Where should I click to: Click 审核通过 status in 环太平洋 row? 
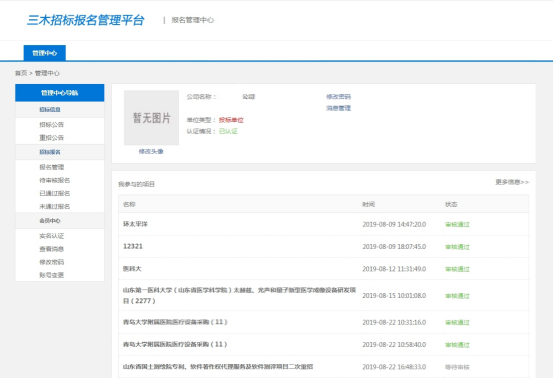point(457,224)
